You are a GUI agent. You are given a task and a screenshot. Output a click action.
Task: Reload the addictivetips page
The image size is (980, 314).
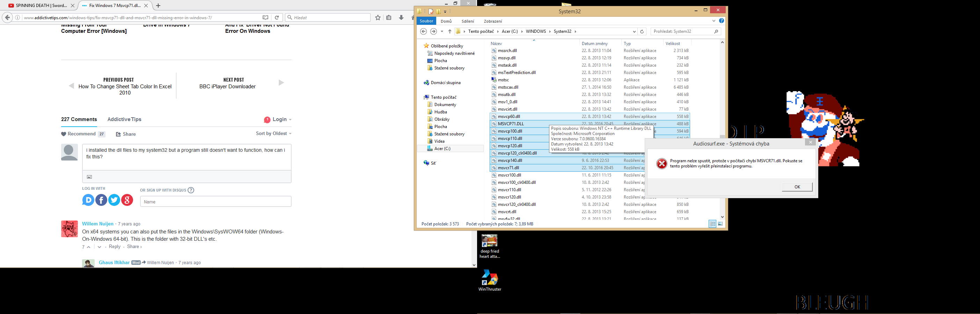(x=277, y=17)
